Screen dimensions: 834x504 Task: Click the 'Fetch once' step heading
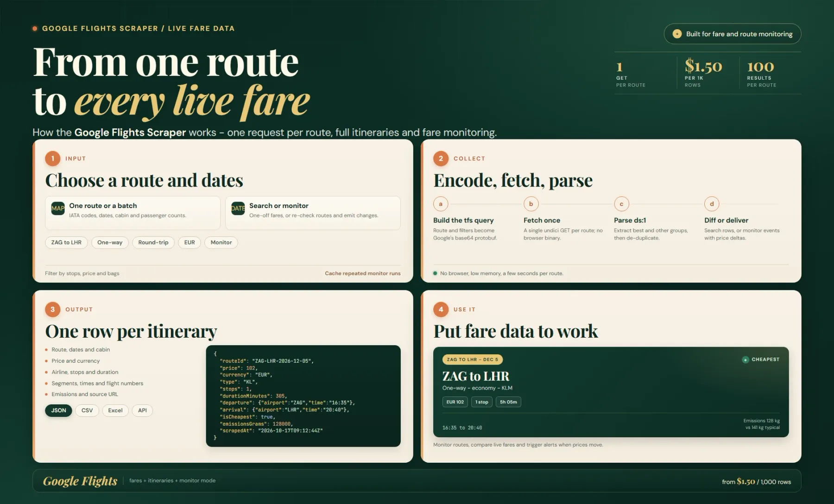point(542,220)
